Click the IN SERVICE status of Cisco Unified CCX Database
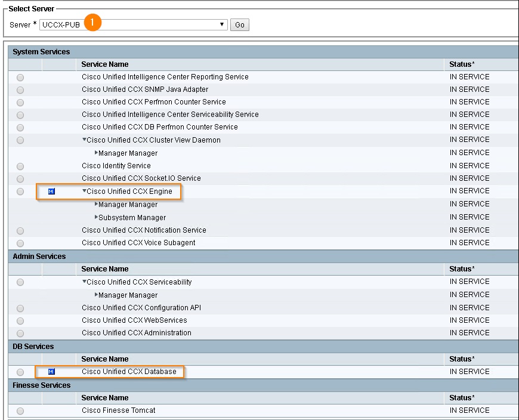 469,372
